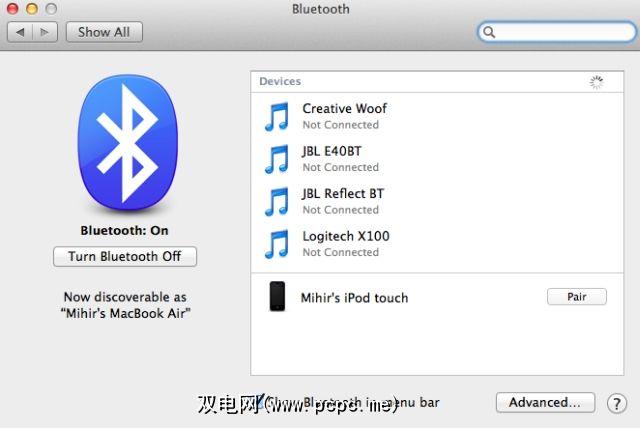
Task: Click the magnifying glass search icon
Action: [x=490, y=32]
